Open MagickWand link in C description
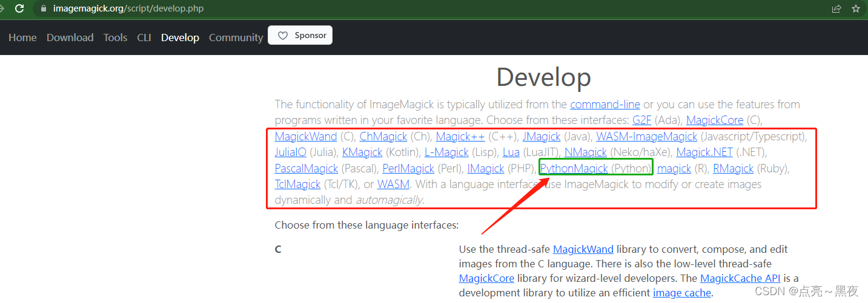 click(x=583, y=249)
